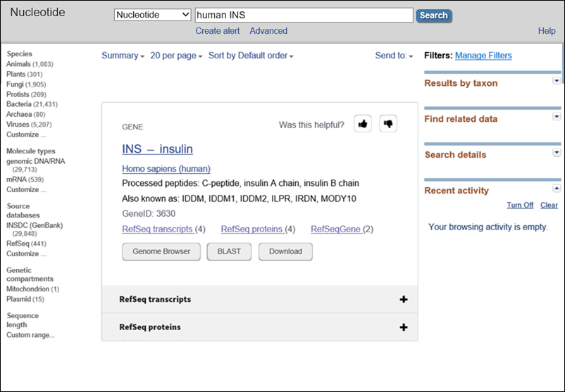Click the Search button
The height and width of the screenshot is (392, 565).
[434, 15]
